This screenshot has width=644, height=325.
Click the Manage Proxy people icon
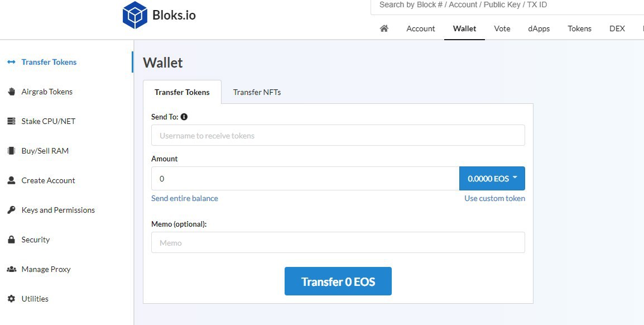coord(12,269)
